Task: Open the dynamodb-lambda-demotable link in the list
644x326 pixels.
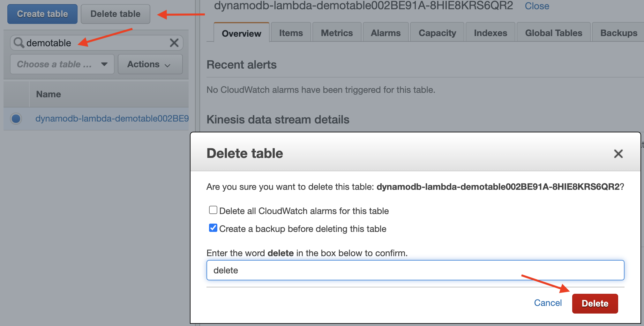Action: [x=112, y=119]
